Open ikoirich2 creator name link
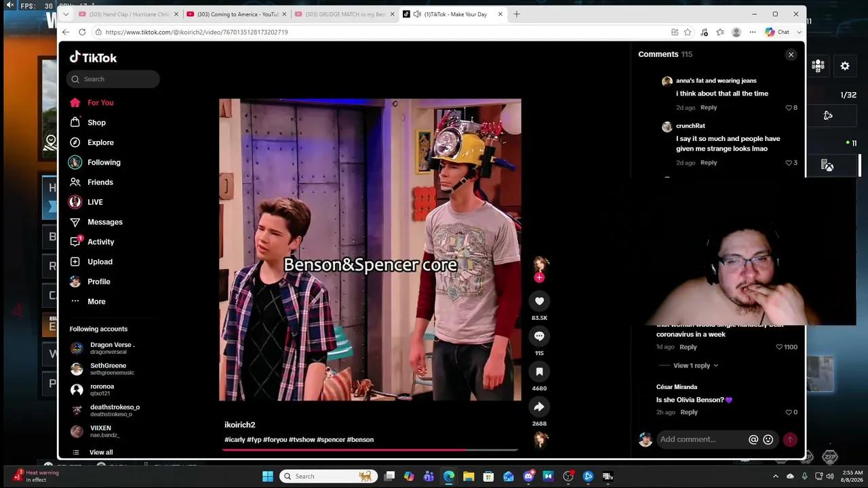Screen dimensions: 868x488 click(240, 425)
